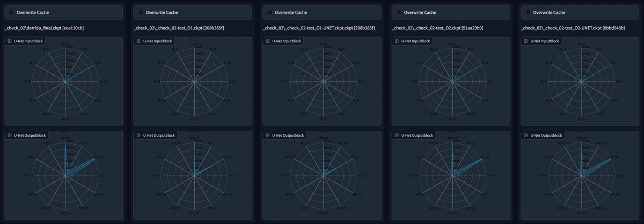Click image icon of test_O1-UNET U-Net Outputblock label

(267, 136)
